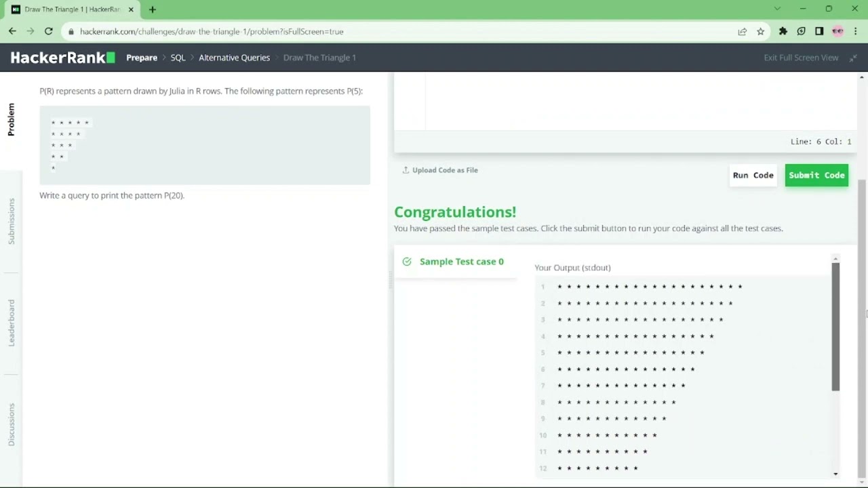Switch to the Discussions side tab
The height and width of the screenshot is (488, 868).
coord(11,424)
